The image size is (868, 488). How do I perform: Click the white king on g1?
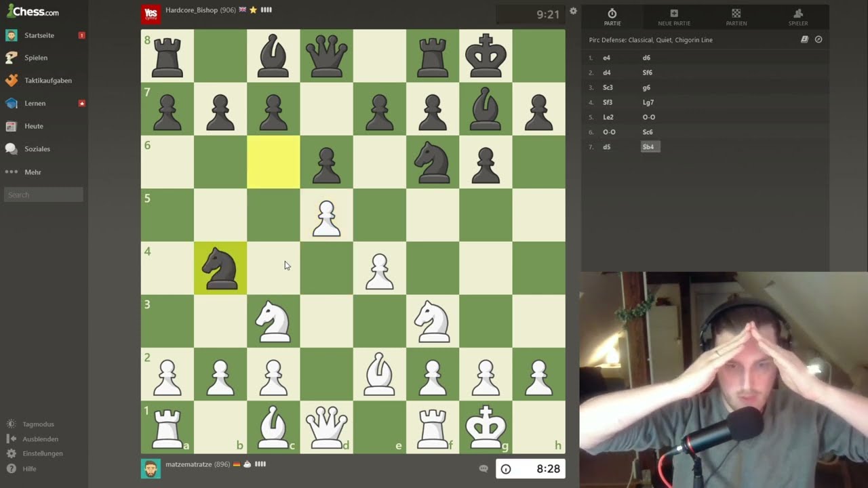pos(486,427)
